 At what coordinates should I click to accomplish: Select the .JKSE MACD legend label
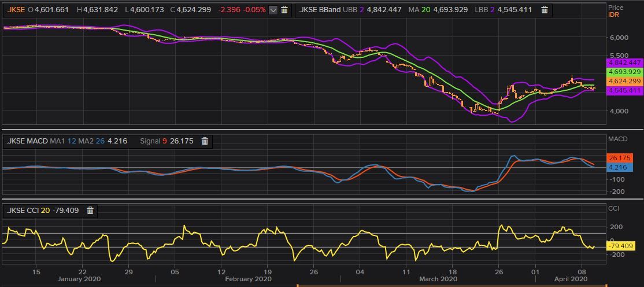click(x=27, y=141)
